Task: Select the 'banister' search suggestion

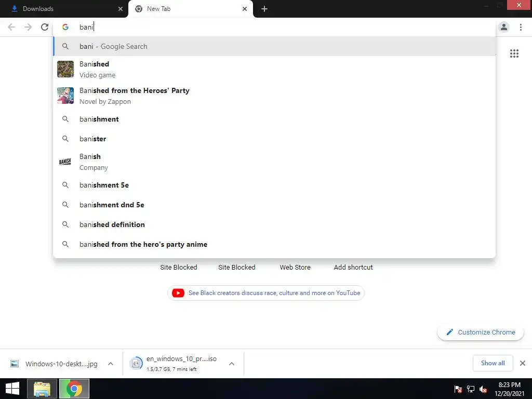Action: click(274, 139)
